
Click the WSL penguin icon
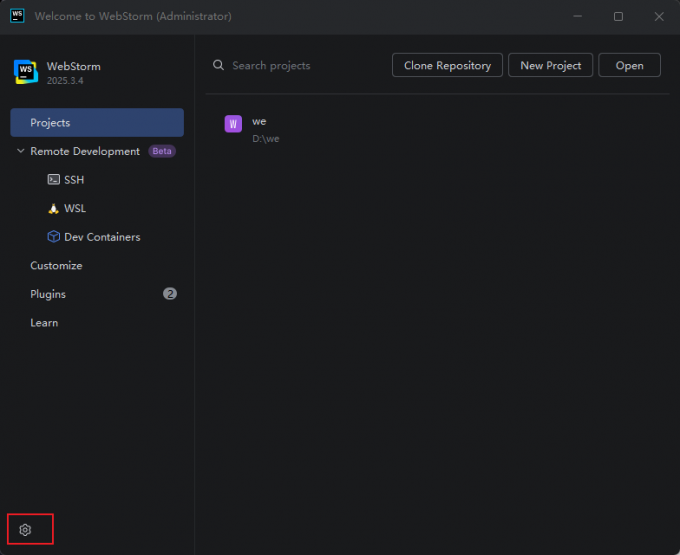coord(53,209)
